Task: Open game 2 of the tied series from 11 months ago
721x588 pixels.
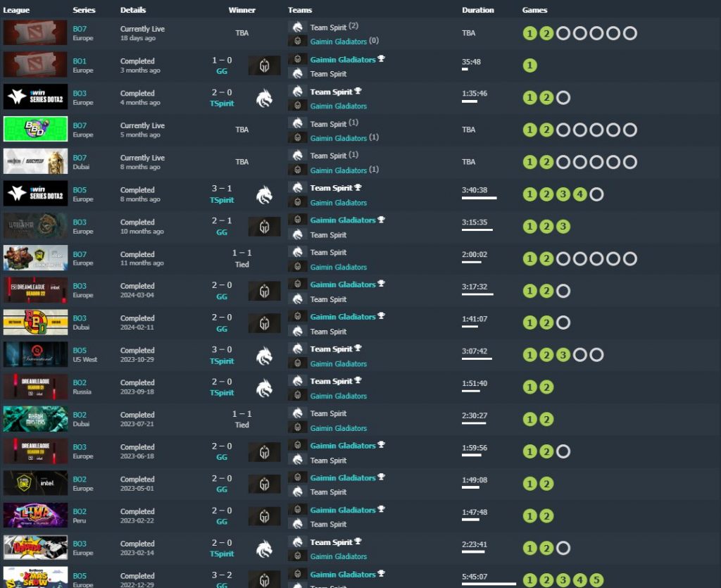Action: click(546, 259)
